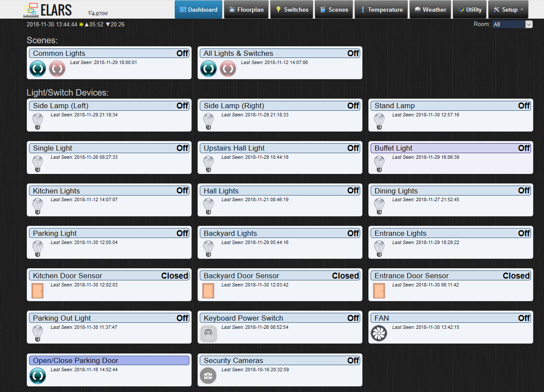Screen dimensions: 544x392
Task: Expand the Setup menu
Action: click(x=508, y=10)
